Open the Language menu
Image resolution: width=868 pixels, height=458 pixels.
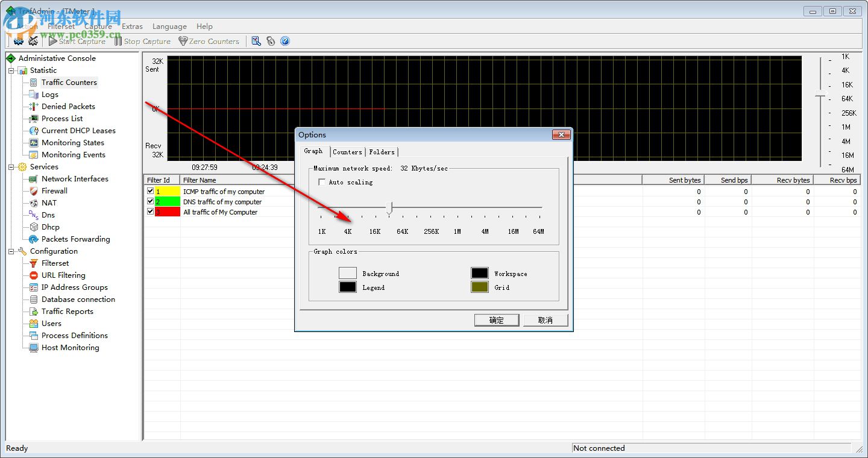169,27
